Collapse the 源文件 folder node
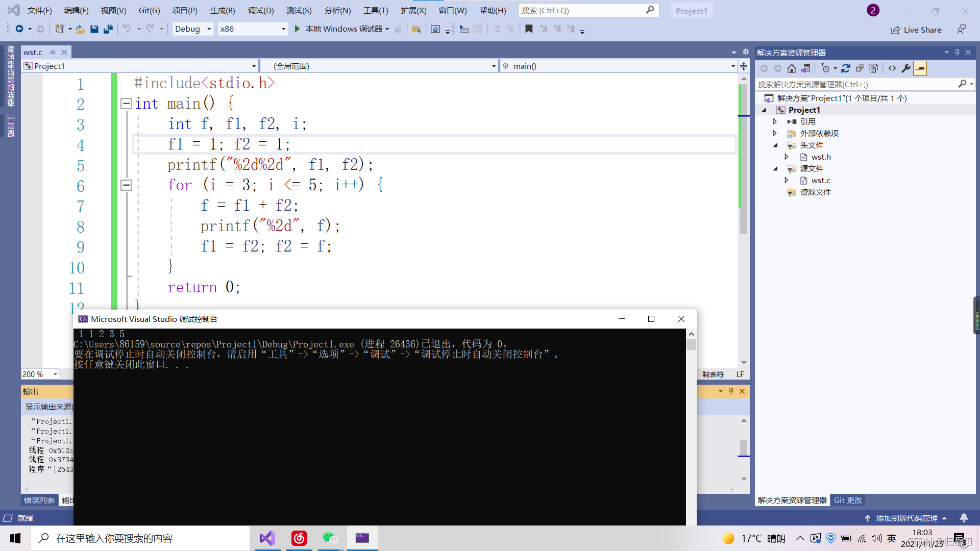Screen dimensions: 980x551 [775, 168]
